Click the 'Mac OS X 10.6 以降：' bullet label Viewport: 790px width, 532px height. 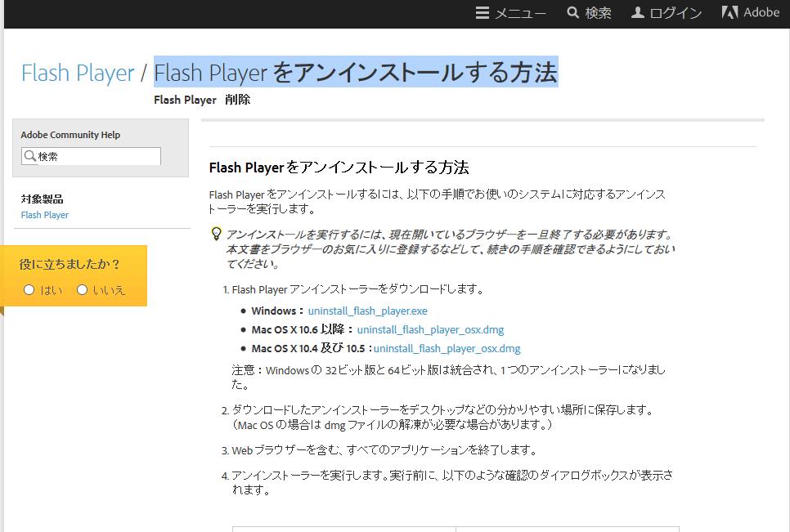(303, 329)
